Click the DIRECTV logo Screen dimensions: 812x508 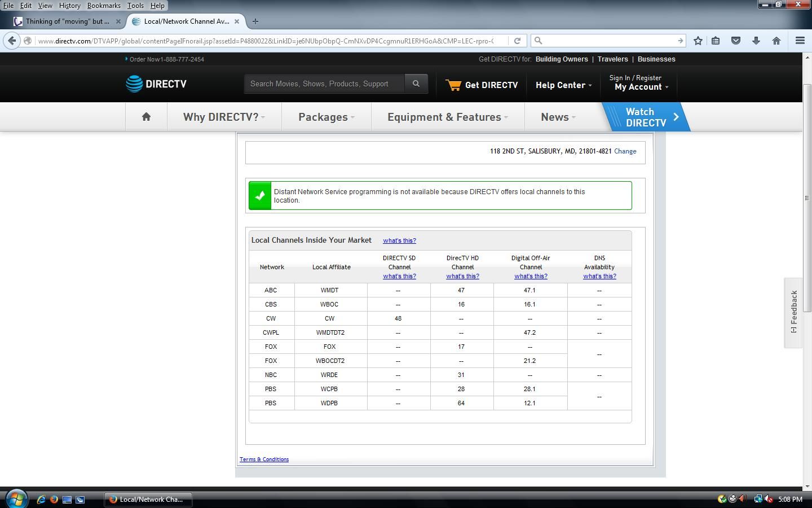click(x=156, y=84)
